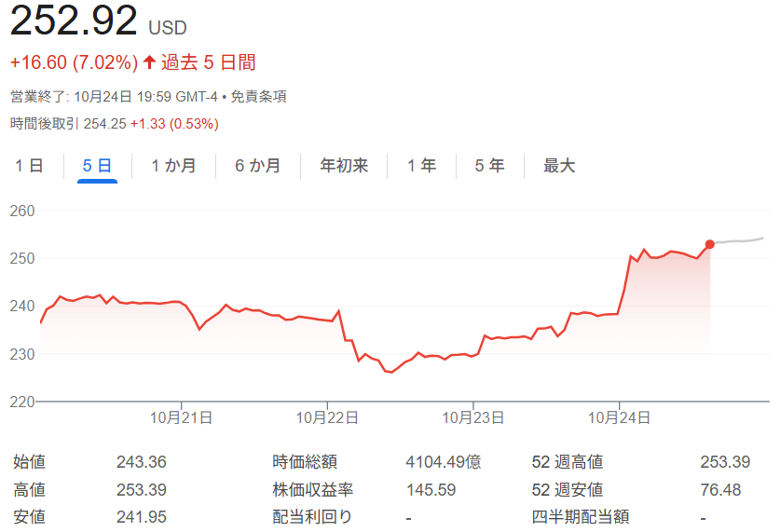Select the 1日 time range tab
Image resolution: width=780 pixels, height=532 pixels.
click(x=29, y=166)
